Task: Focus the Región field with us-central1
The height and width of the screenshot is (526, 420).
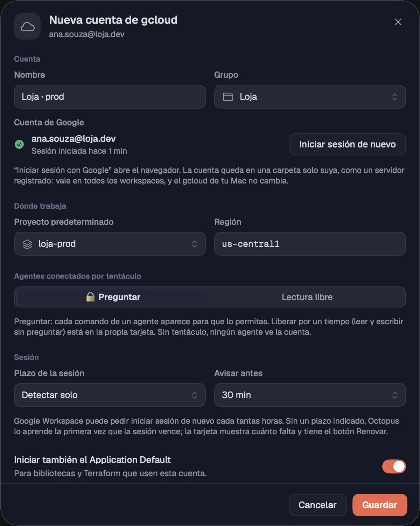Action: [x=310, y=244]
